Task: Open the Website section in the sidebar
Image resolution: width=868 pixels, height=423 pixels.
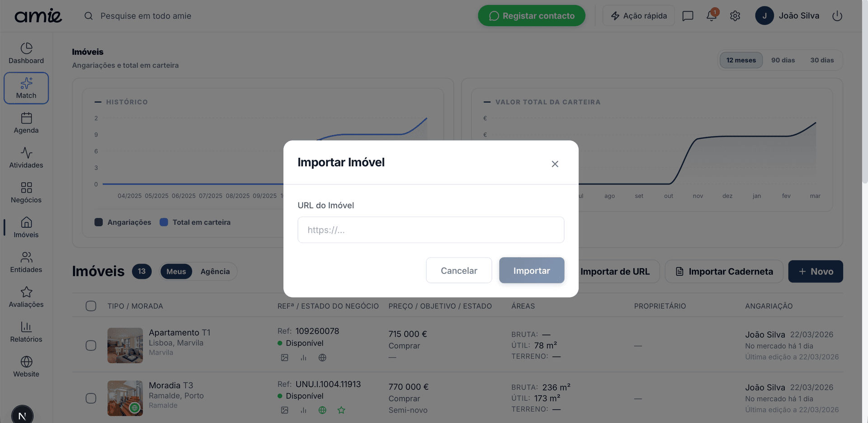Action: [x=26, y=366]
